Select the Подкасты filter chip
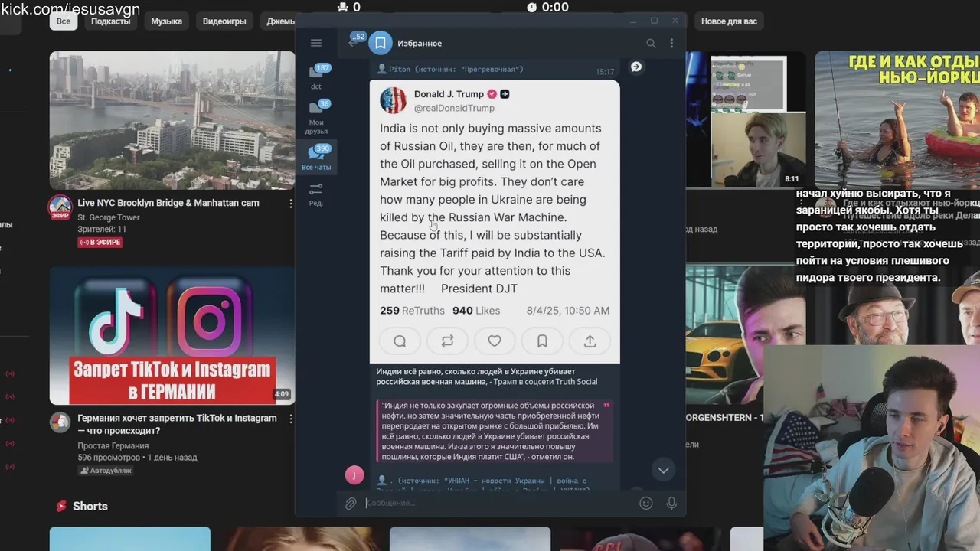This screenshot has height=551, width=980. (x=110, y=21)
